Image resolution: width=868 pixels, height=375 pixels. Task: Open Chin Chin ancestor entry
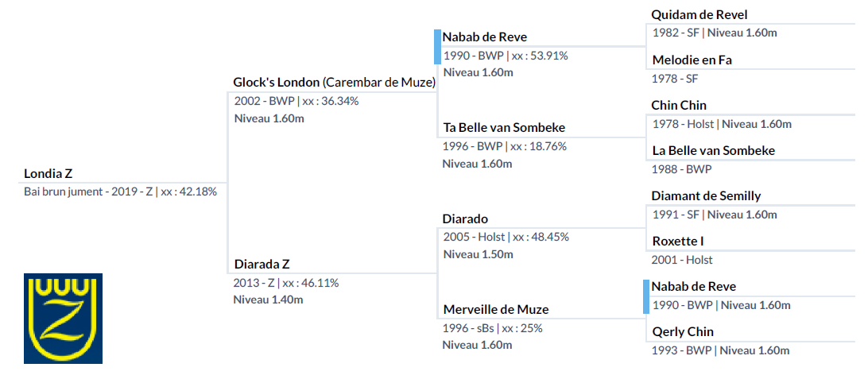coord(679,105)
